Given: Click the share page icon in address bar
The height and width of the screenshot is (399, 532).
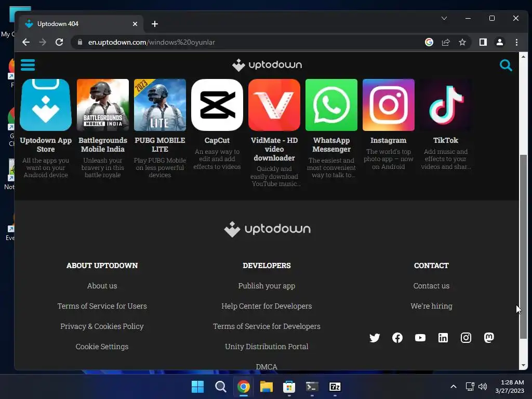Looking at the screenshot, I should point(445,42).
